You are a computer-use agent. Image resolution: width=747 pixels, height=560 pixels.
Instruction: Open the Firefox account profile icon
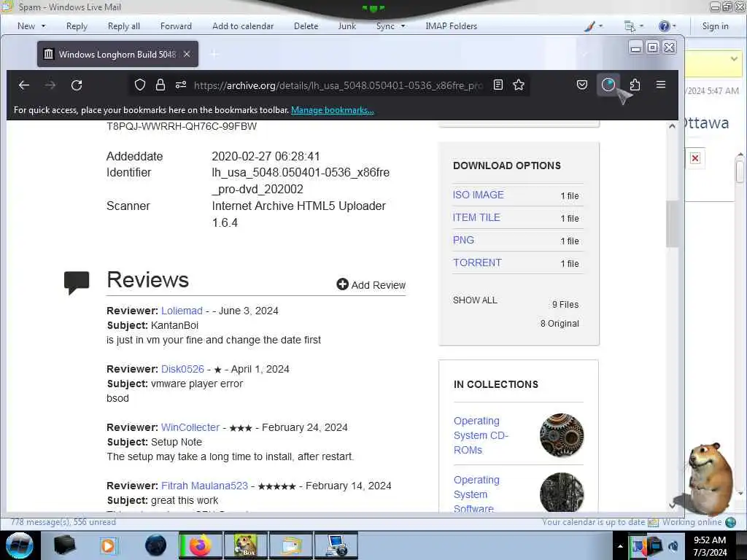pyautogui.click(x=608, y=85)
